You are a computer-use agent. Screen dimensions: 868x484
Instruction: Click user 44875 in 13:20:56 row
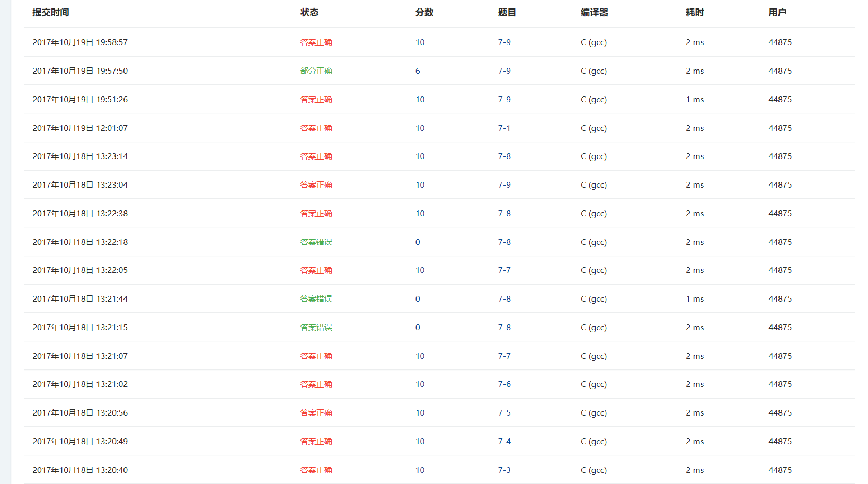pyautogui.click(x=780, y=413)
